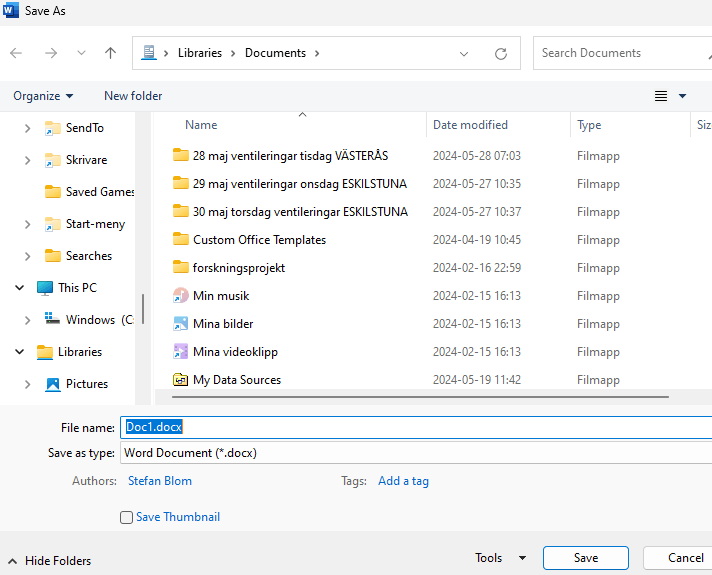Click the Save button

click(x=586, y=558)
